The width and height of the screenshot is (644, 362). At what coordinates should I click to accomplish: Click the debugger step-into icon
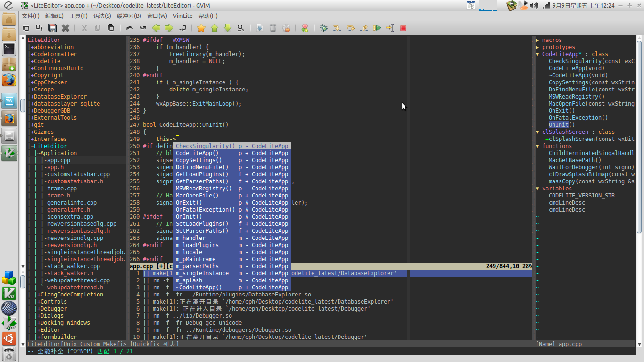tap(337, 28)
